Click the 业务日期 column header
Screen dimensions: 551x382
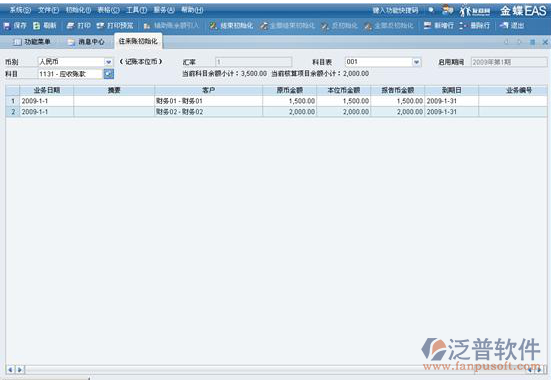tap(47, 90)
